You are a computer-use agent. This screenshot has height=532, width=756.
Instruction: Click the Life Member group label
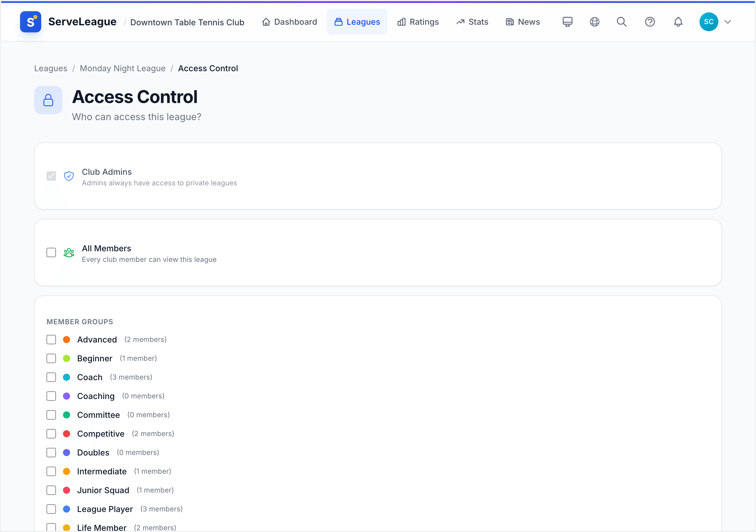102,527
